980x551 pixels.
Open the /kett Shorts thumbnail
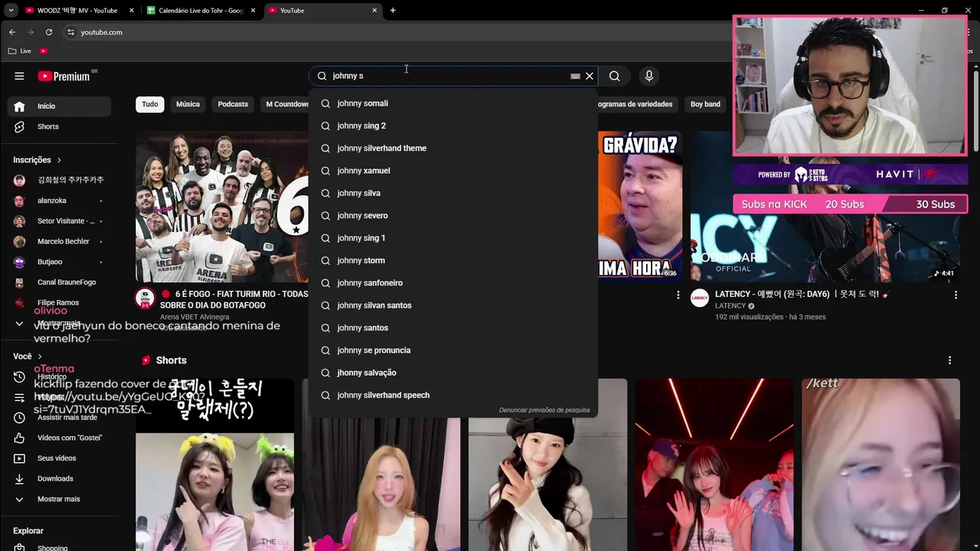pos(880,465)
